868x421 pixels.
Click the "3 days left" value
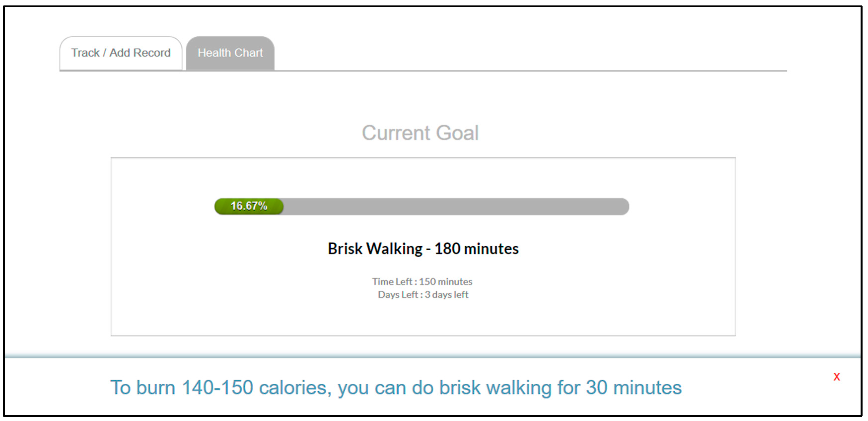(447, 295)
